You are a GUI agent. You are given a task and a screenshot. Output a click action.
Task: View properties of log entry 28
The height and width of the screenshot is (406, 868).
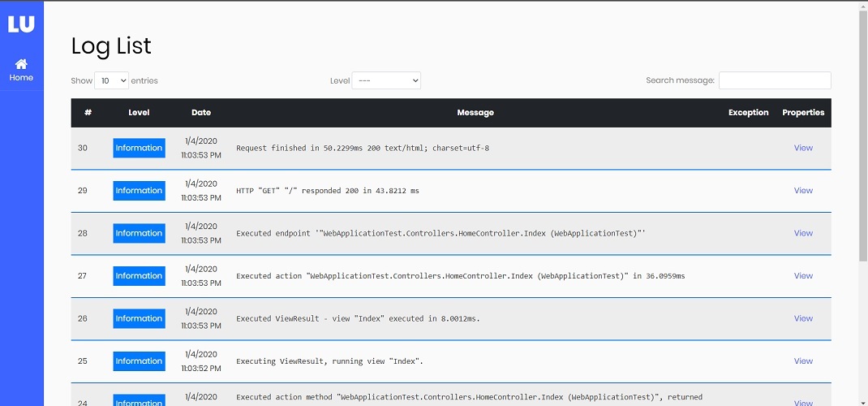coord(803,233)
